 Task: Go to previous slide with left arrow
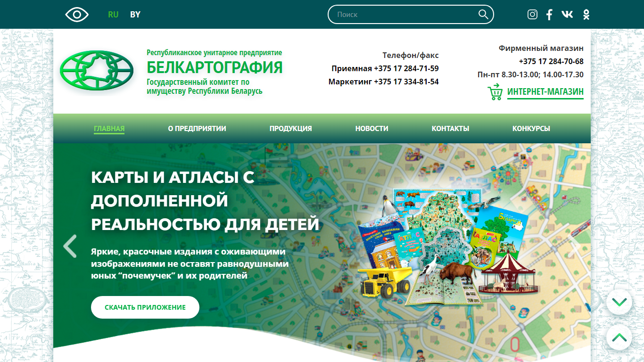click(x=70, y=246)
